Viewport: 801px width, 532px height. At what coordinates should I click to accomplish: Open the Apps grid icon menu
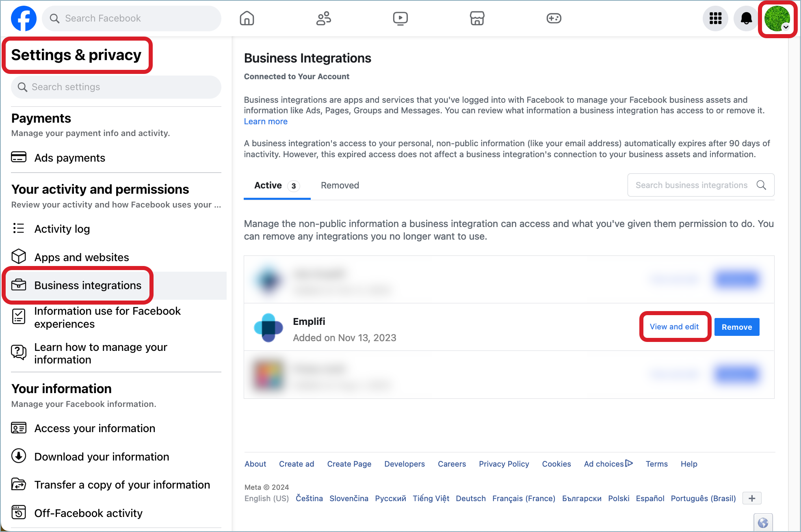coord(715,18)
